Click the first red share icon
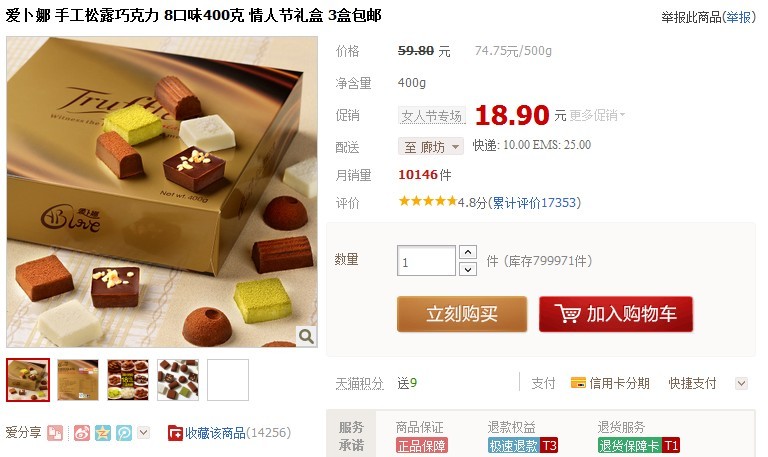Image resolution: width=768 pixels, height=457 pixels. pos(55,433)
